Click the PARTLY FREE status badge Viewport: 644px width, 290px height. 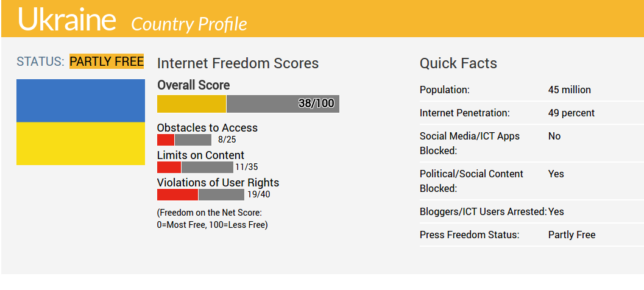point(107,62)
